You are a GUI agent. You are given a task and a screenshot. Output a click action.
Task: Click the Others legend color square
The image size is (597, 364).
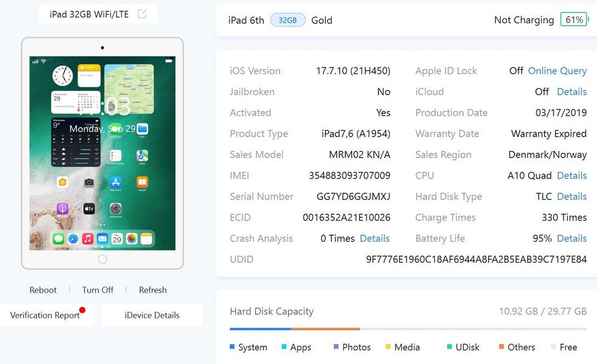coord(501,347)
